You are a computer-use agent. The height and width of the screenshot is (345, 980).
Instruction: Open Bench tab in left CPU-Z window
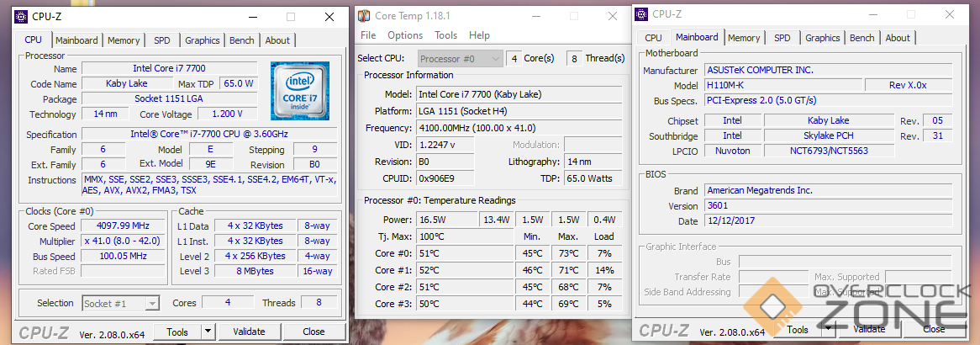coord(242,40)
